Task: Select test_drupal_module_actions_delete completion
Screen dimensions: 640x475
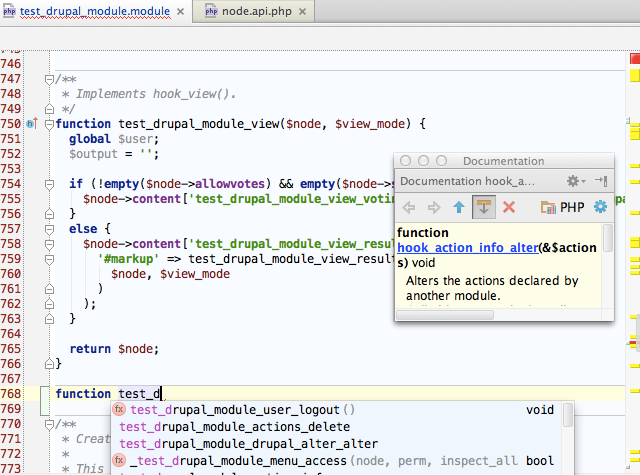Action: pos(336,426)
